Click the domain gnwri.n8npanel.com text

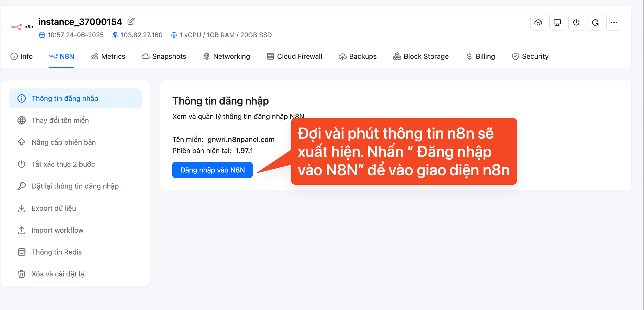point(241,139)
